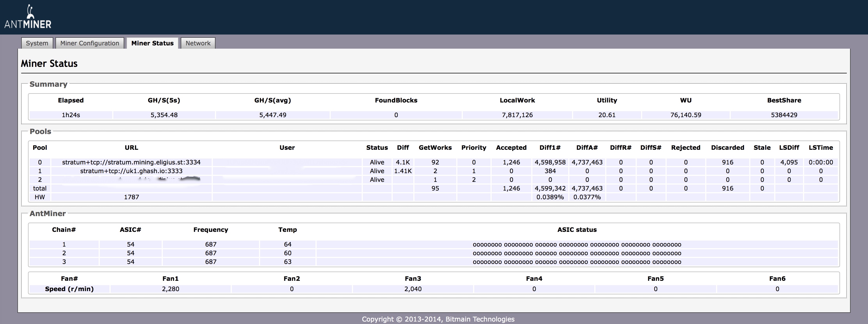Click Fan1 speed 2,280
Viewport: 868px width, 324px height.
[x=170, y=289]
